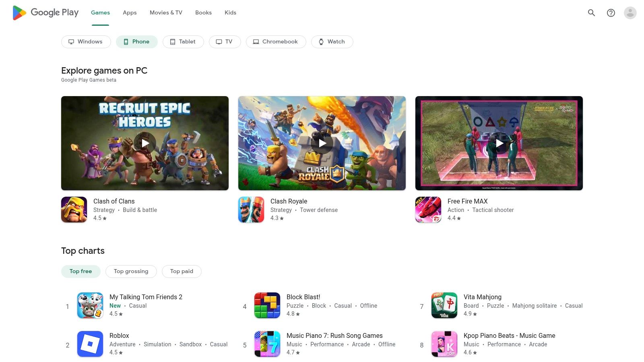Open the Block Blast! title link
This screenshot has width=644, height=362.
(x=303, y=297)
